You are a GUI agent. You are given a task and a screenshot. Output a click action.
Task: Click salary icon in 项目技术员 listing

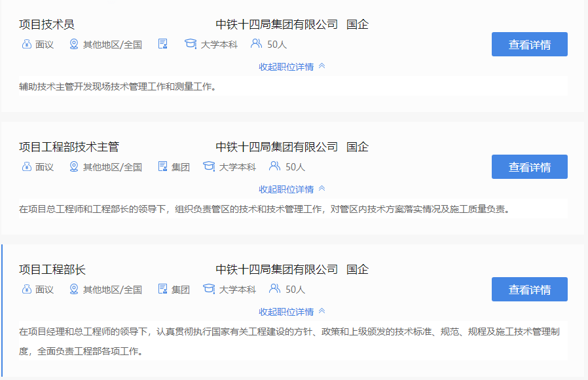tap(26, 45)
